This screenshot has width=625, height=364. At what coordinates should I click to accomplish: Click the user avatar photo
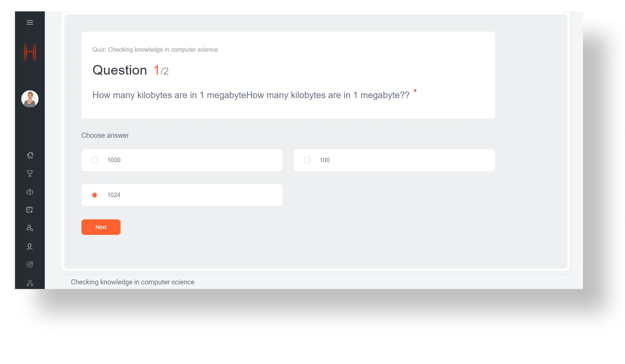(x=30, y=99)
